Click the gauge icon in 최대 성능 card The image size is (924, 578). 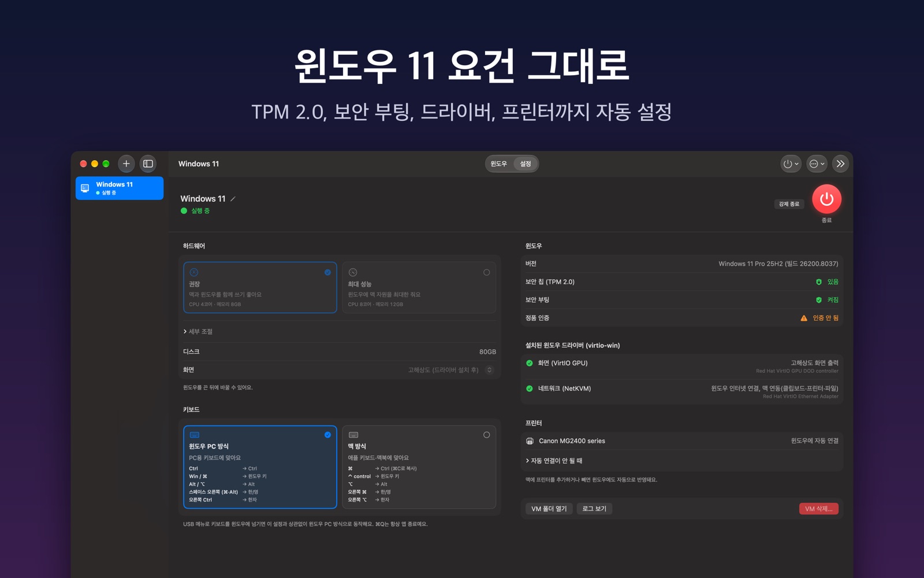click(353, 272)
